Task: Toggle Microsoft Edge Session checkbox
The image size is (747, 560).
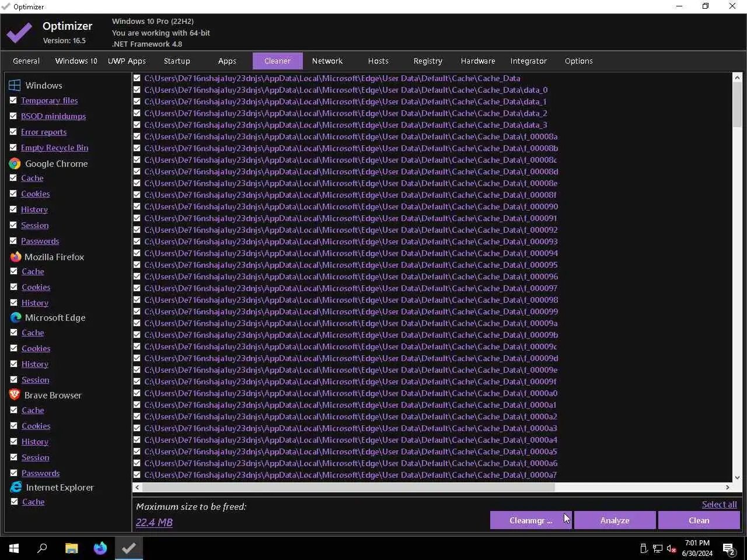Action: [13, 380]
